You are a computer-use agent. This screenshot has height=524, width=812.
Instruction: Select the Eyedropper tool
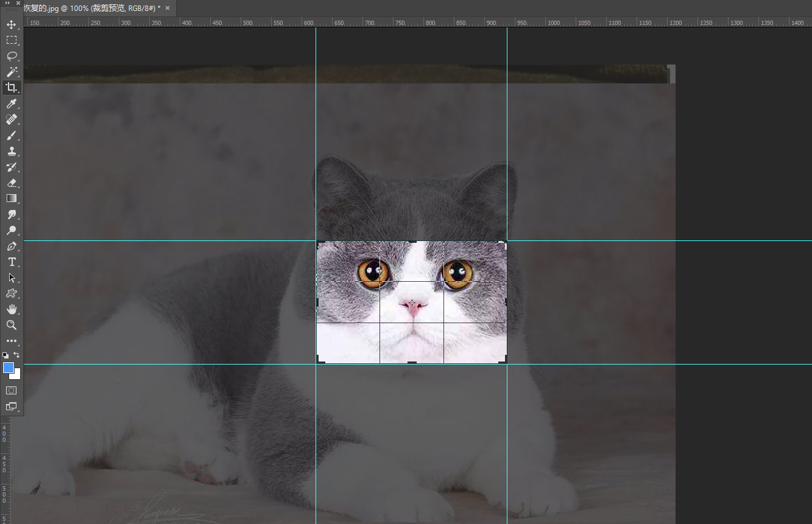click(x=11, y=104)
